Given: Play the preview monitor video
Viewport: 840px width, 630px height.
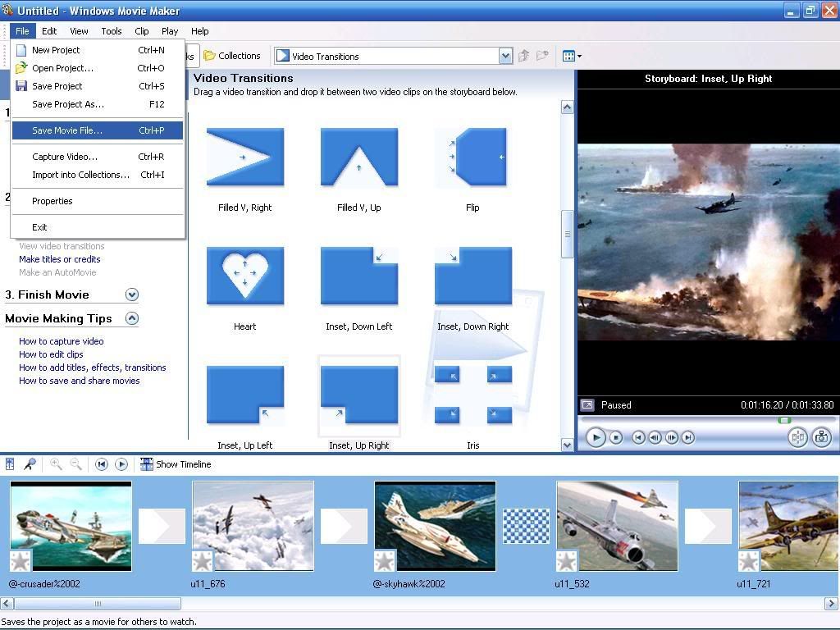Looking at the screenshot, I should click(596, 438).
